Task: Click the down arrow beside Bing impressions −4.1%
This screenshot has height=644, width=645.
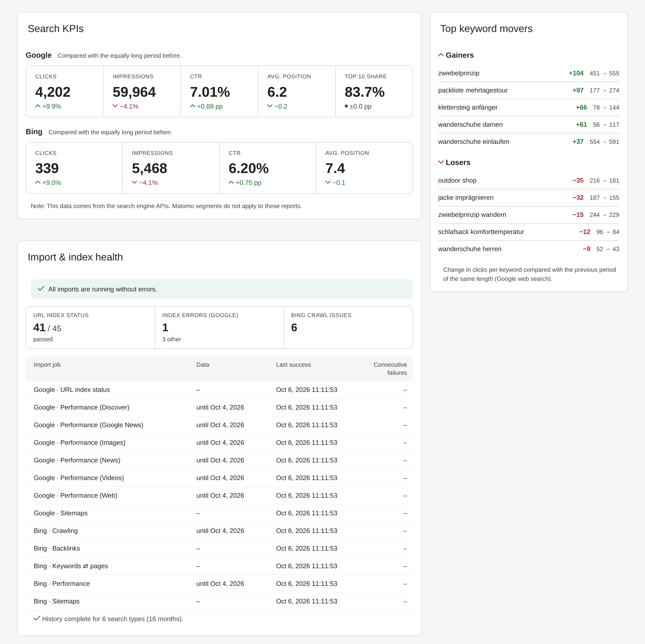Action: (135, 183)
